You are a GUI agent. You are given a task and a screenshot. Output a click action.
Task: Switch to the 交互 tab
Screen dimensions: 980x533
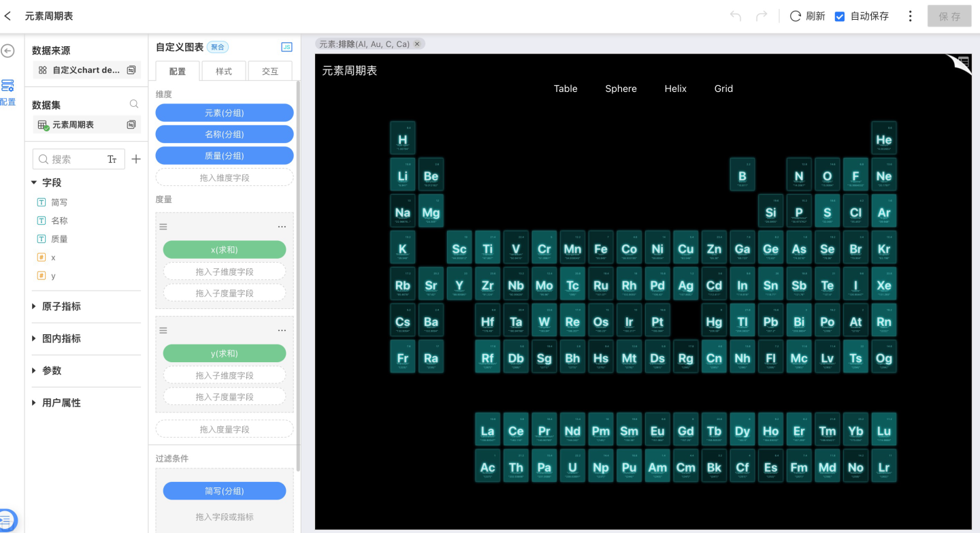(x=270, y=71)
